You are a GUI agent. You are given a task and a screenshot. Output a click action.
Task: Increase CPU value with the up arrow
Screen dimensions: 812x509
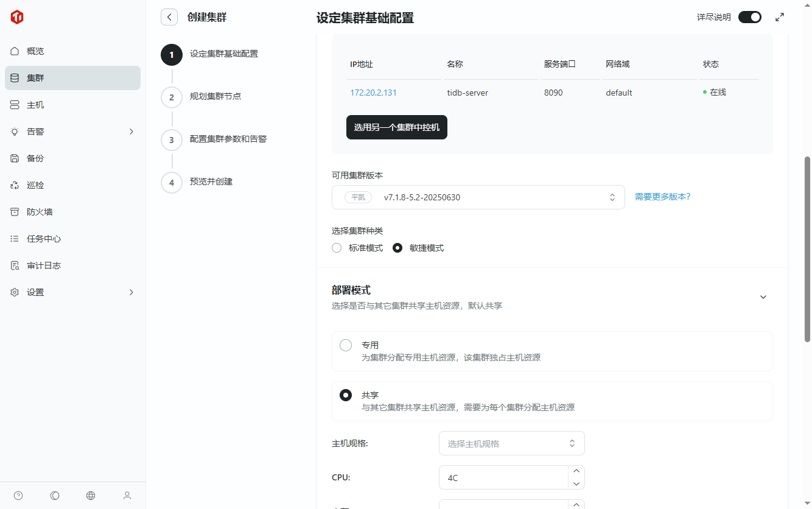point(576,472)
